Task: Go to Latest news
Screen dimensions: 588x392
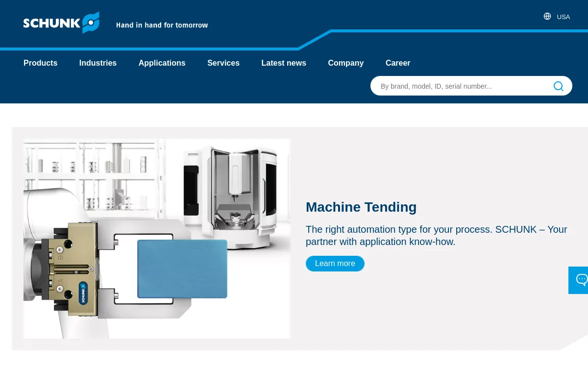Action: coord(284,63)
